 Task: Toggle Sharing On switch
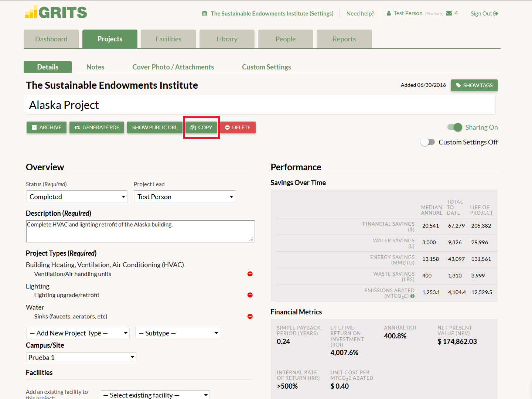tap(455, 127)
